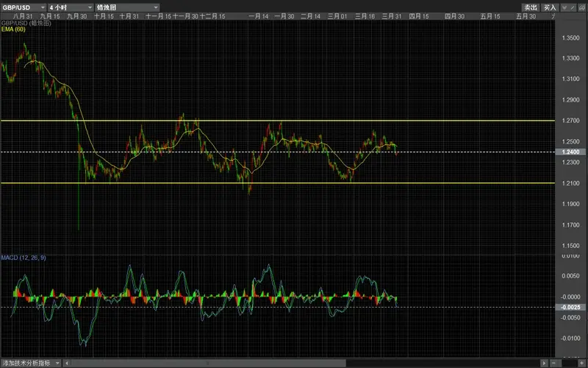This screenshot has width=588, height=368.
Task: Click the horizontal scrollbar thumb
Action: (209, 363)
